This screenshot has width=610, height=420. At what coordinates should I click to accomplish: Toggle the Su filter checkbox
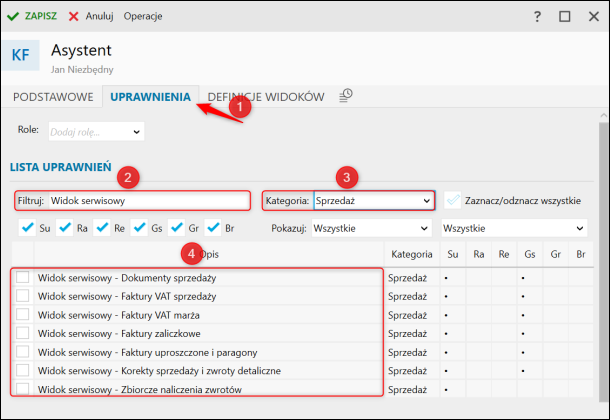[28, 228]
